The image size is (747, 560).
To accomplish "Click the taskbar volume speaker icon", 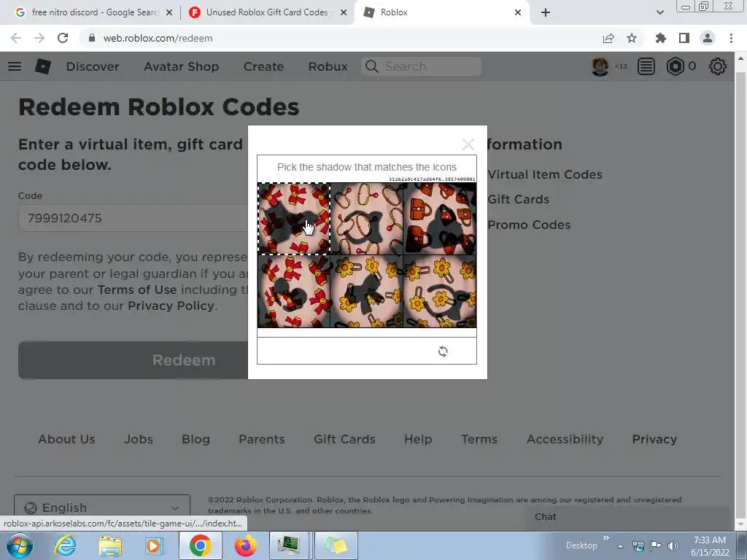I will tap(673, 545).
